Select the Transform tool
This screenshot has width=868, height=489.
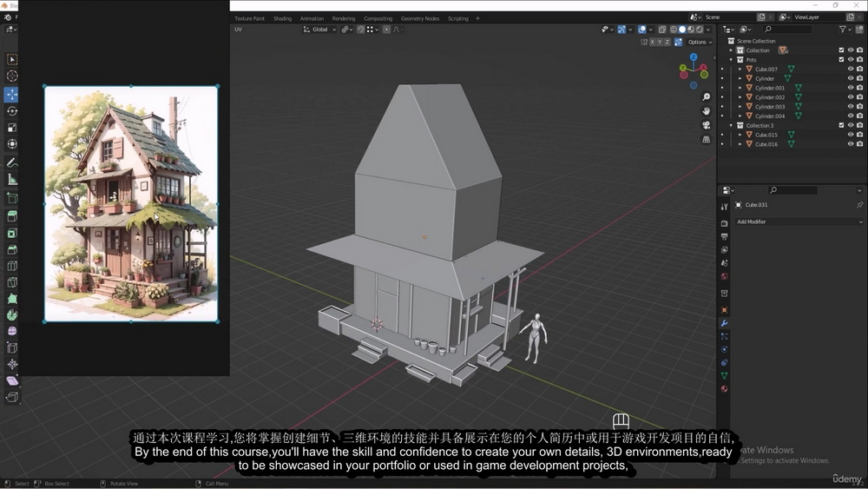11,144
